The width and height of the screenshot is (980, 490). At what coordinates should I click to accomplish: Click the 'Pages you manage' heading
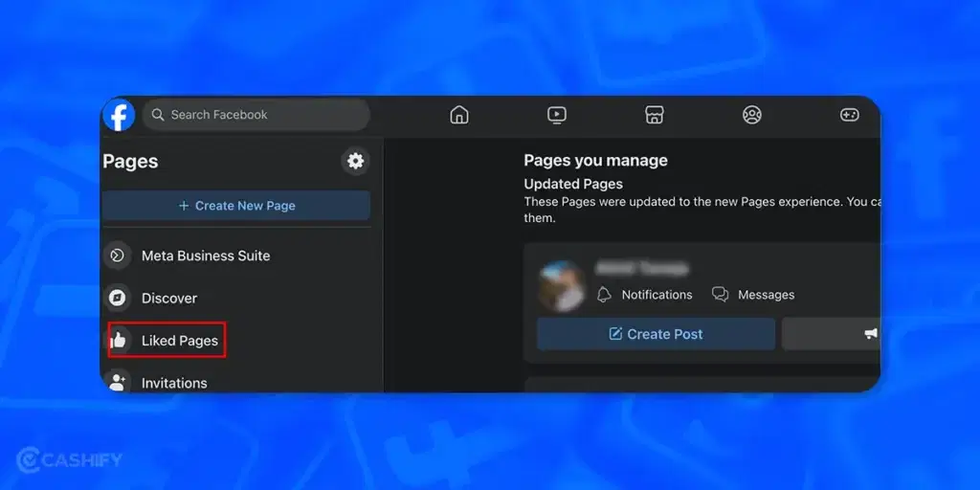point(595,161)
